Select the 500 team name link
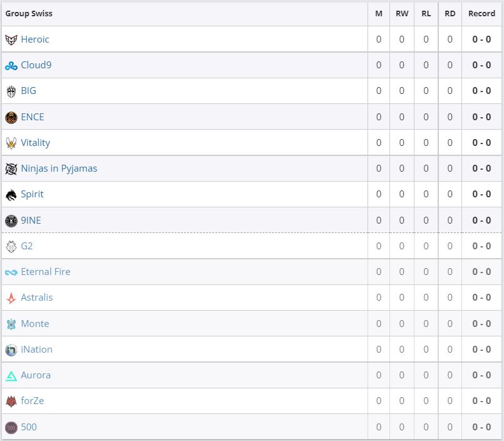 [x=29, y=427]
